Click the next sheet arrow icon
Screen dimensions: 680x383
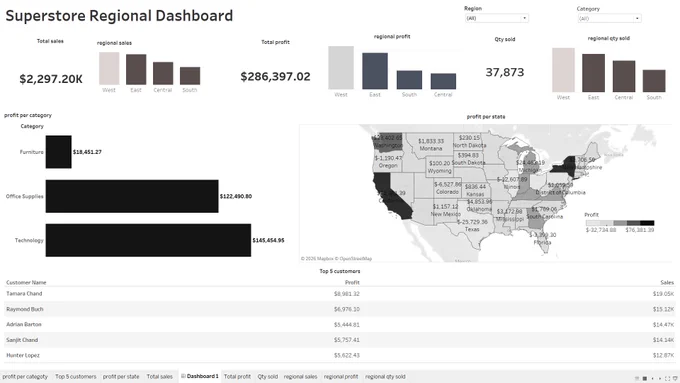pyautogui.click(x=660, y=379)
